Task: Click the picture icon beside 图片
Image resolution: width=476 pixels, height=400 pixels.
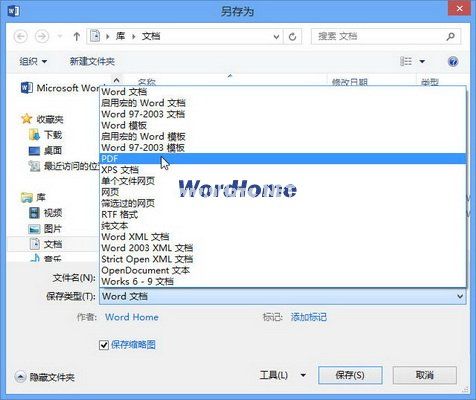Action: pyautogui.click(x=34, y=229)
